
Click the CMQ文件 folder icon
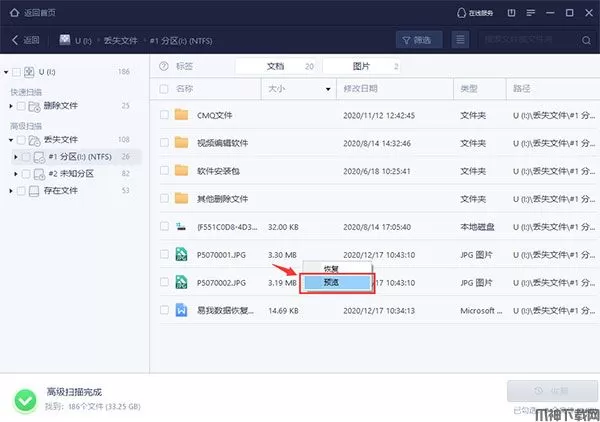181,114
